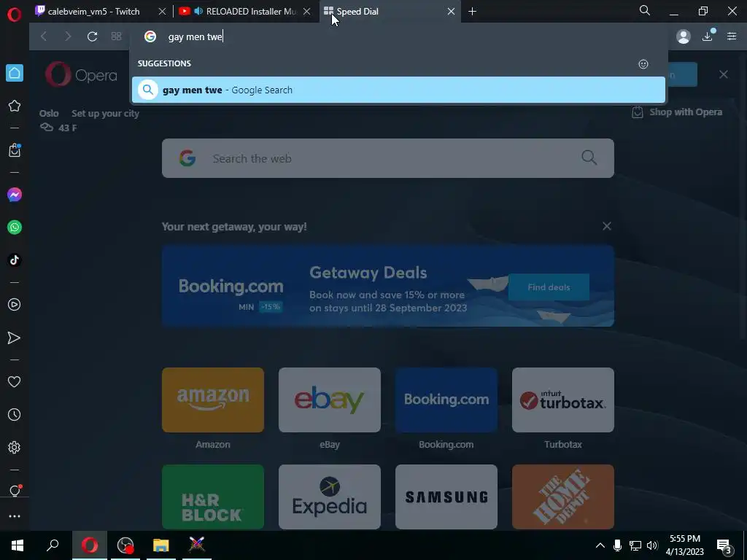Viewport: 747px width, 560px height.
Task: Open Amazon speed dial tile
Action: coord(213,400)
